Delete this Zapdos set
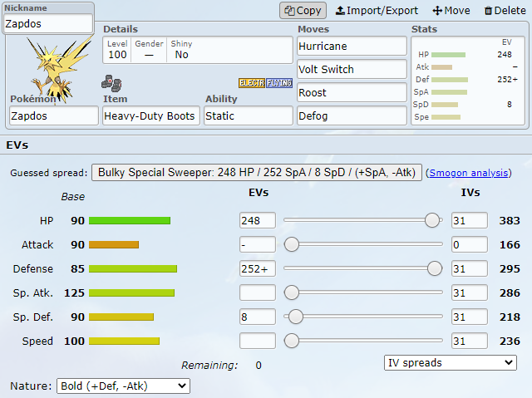 tap(505, 11)
